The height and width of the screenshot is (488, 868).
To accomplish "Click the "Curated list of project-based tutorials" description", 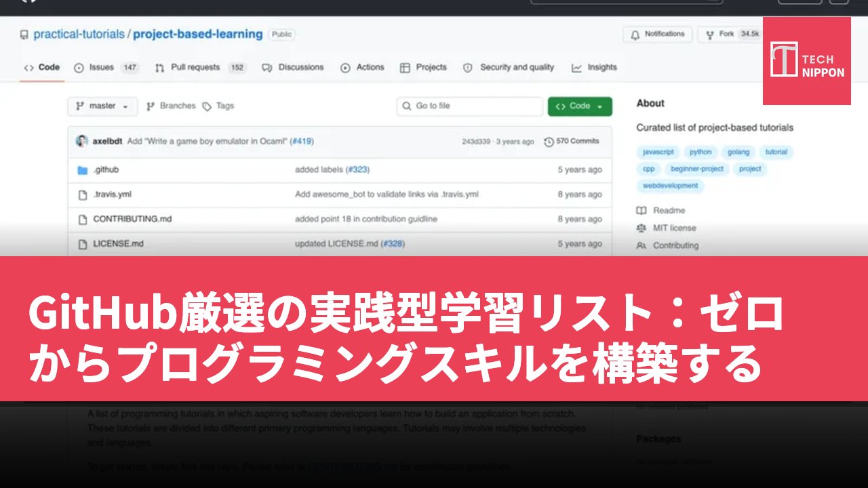I will click(715, 128).
